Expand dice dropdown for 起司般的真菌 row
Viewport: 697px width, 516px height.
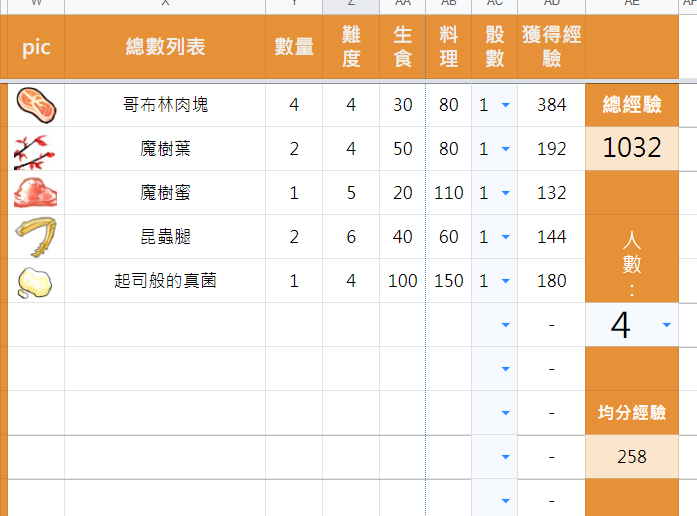505,281
